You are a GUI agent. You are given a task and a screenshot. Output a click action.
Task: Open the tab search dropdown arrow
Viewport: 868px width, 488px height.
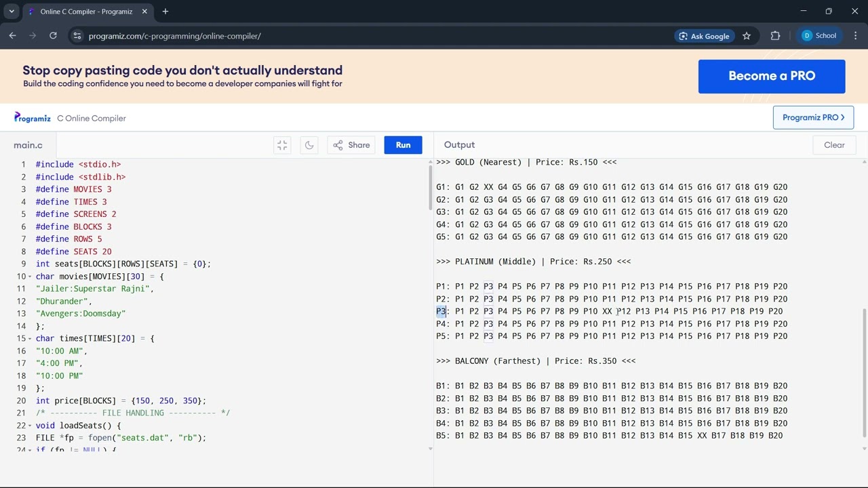pyautogui.click(x=12, y=12)
